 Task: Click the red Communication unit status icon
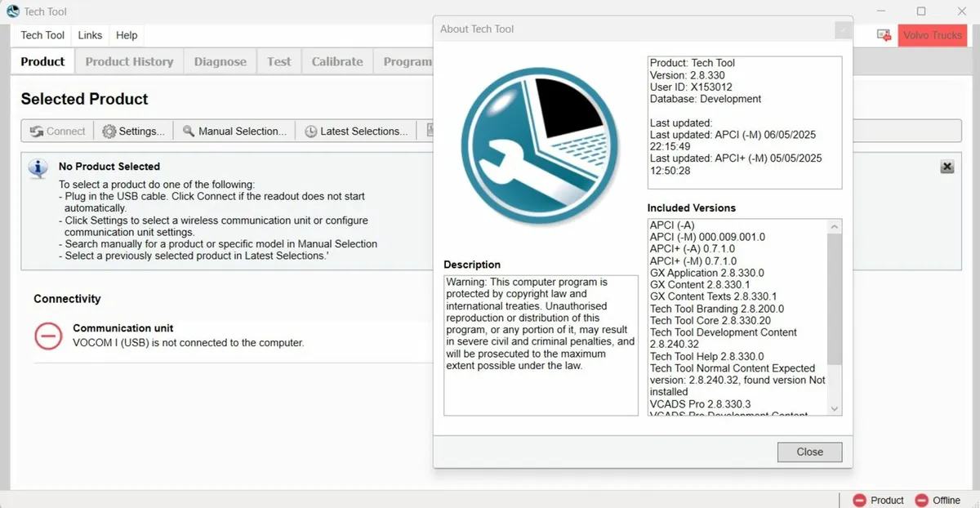[48, 336]
